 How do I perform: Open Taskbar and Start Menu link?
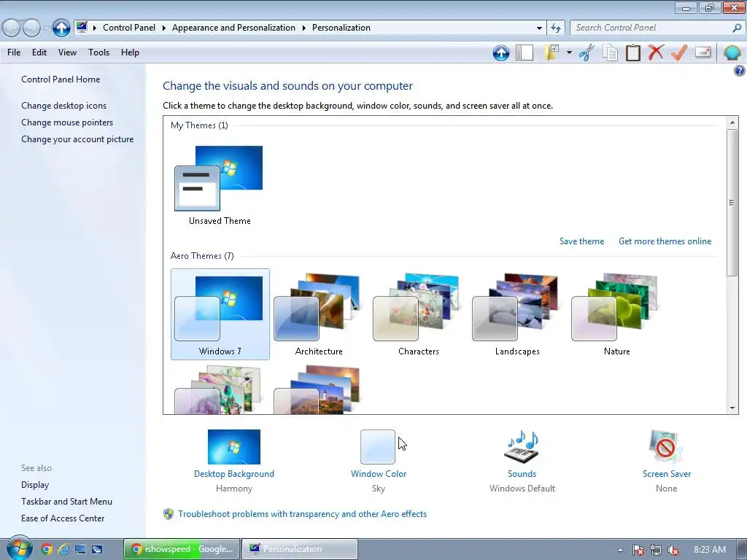[x=66, y=502]
